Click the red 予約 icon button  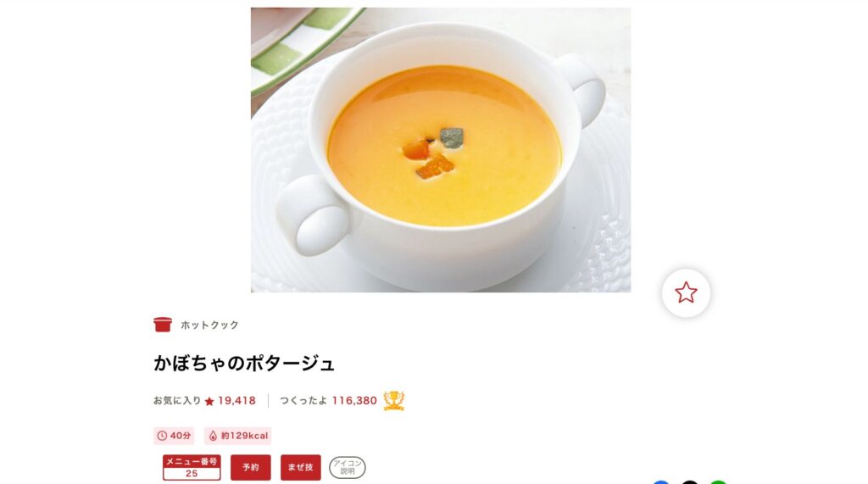coord(251,467)
